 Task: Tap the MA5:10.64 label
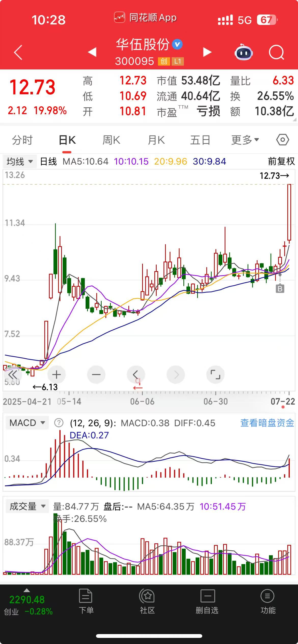[x=86, y=161]
